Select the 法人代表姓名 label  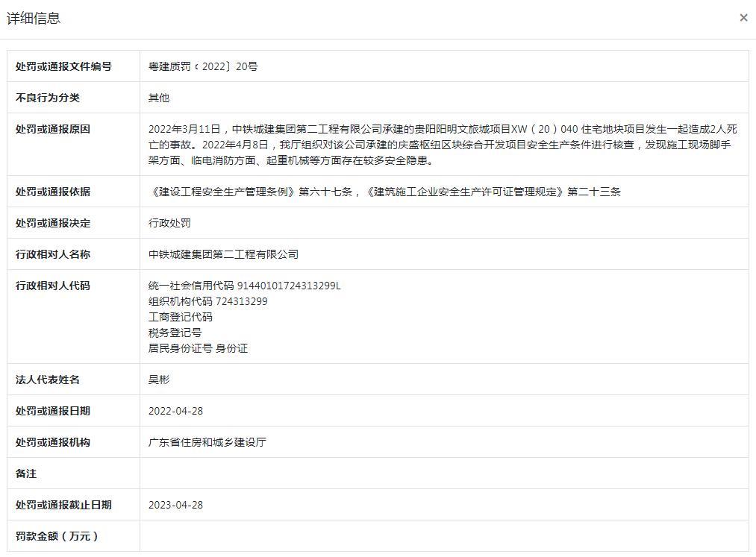pyautogui.click(x=47, y=380)
